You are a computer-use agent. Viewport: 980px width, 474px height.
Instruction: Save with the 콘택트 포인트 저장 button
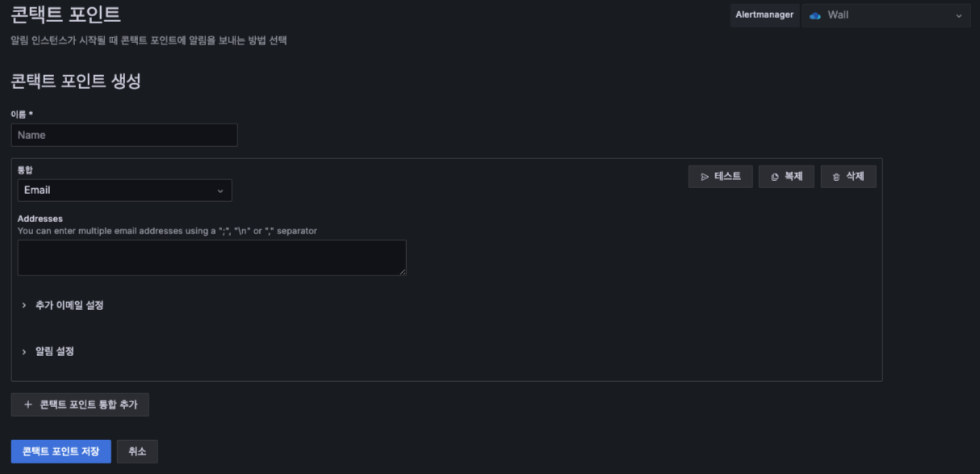61,451
